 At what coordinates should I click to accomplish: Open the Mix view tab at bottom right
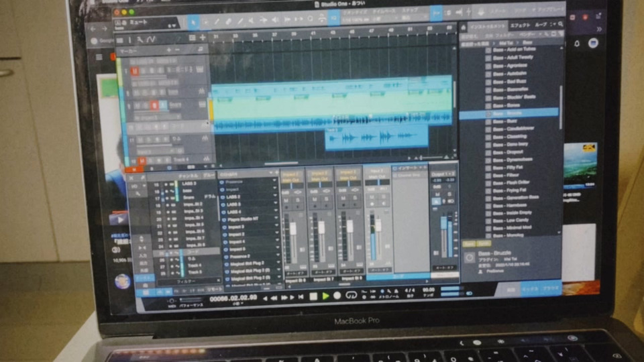pyautogui.click(x=530, y=288)
